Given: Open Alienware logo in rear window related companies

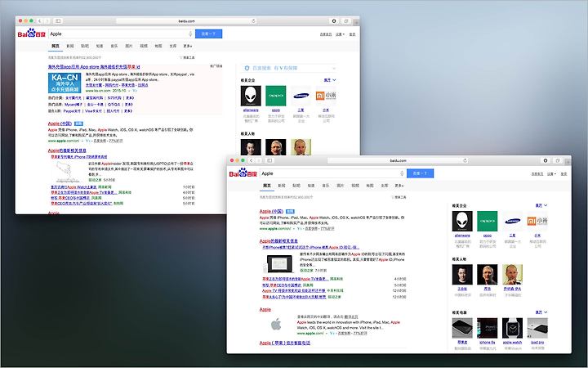Looking at the screenshot, I should (x=251, y=96).
